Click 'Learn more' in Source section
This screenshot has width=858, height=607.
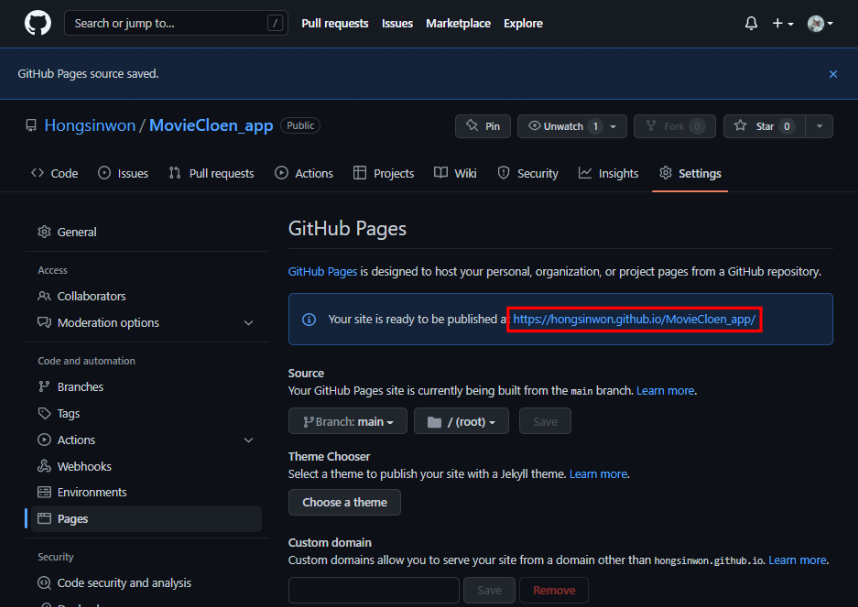tap(665, 391)
